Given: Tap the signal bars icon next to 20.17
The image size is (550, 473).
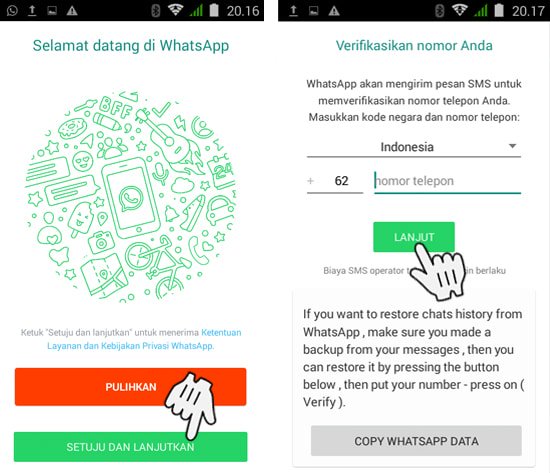Looking at the screenshot, I should 481,11.
